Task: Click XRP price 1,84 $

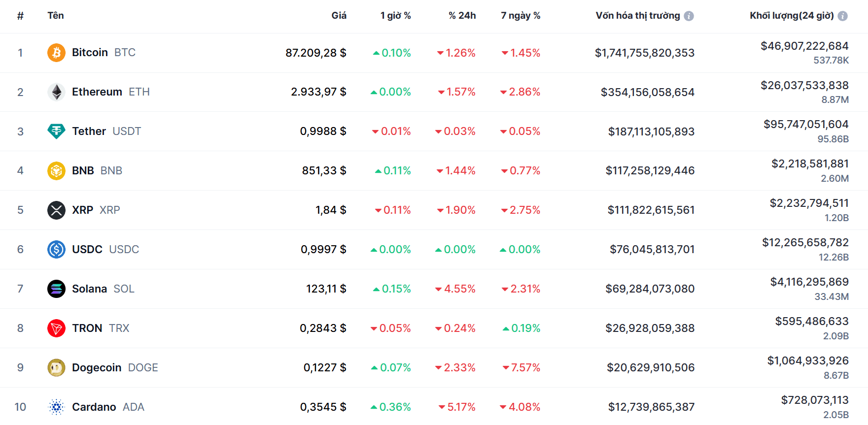Action: 331,210
